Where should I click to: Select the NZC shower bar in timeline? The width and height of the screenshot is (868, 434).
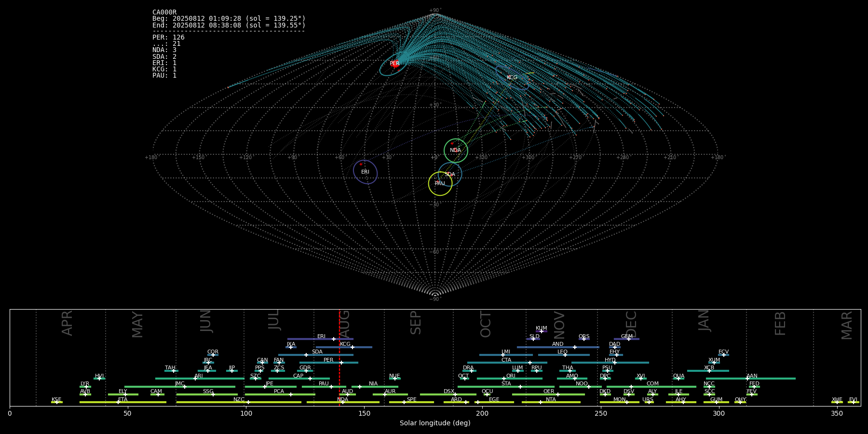tap(239, 402)
